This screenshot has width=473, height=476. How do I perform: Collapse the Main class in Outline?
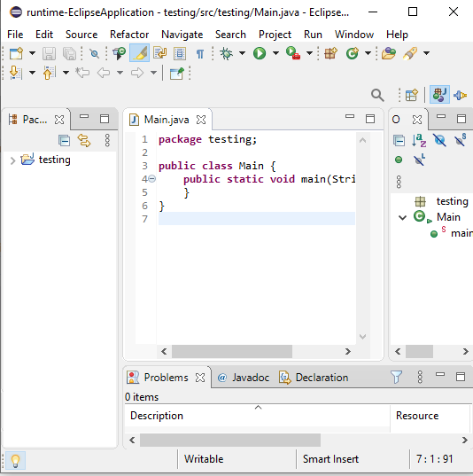coord(402,217)
